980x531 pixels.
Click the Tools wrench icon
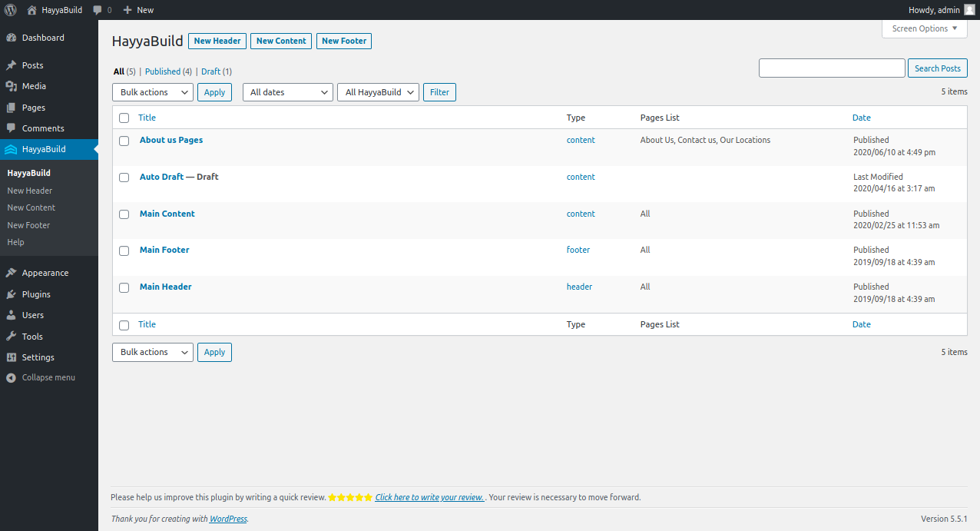[x=11, y=337]
